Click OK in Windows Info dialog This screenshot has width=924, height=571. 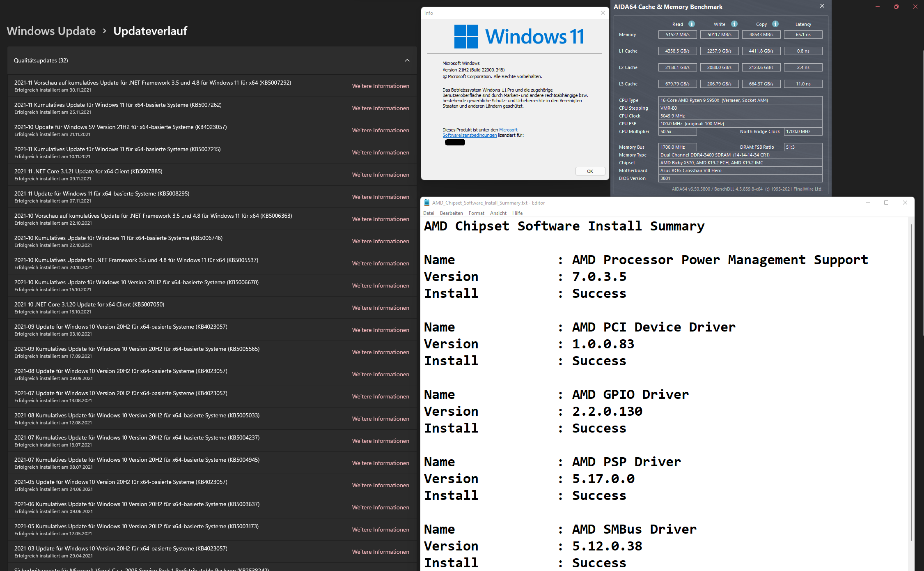(590, 171)
